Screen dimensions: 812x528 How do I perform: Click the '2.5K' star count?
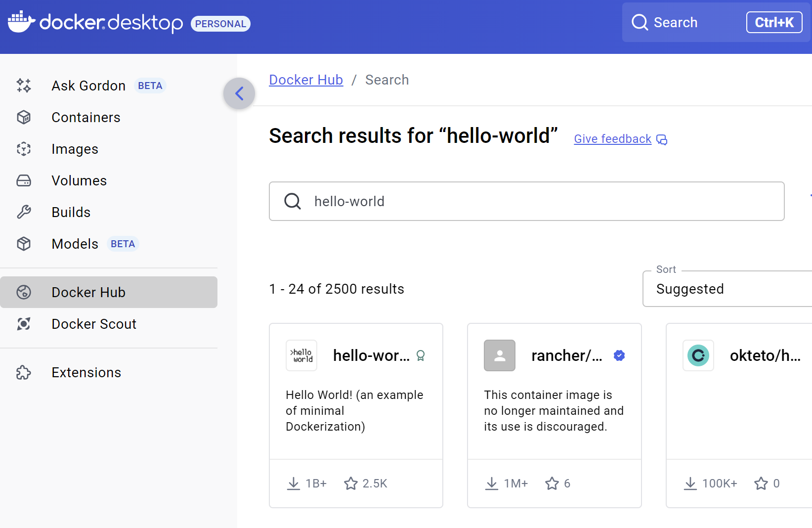(x=375, y=484)
